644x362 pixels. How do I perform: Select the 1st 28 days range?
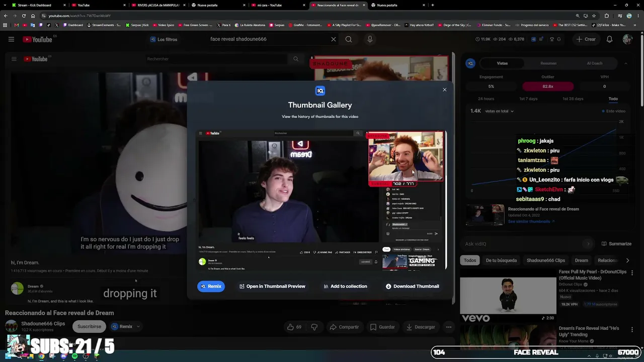[x=573, y=99]
